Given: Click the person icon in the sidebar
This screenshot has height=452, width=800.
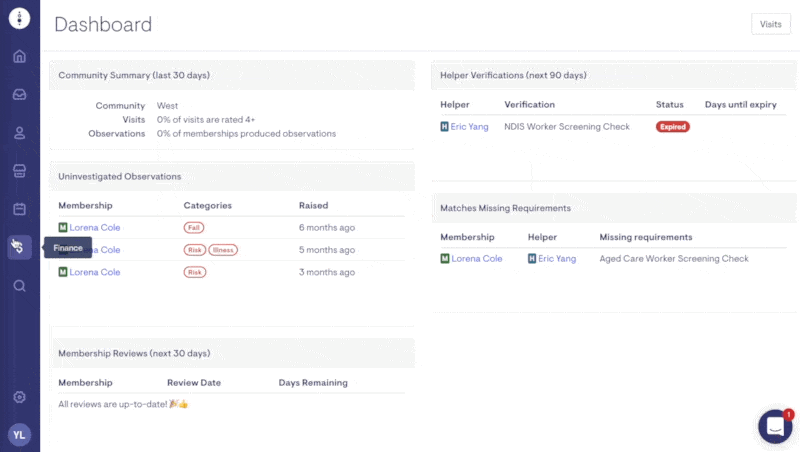Looking at the screenshot, I should 19,133.
